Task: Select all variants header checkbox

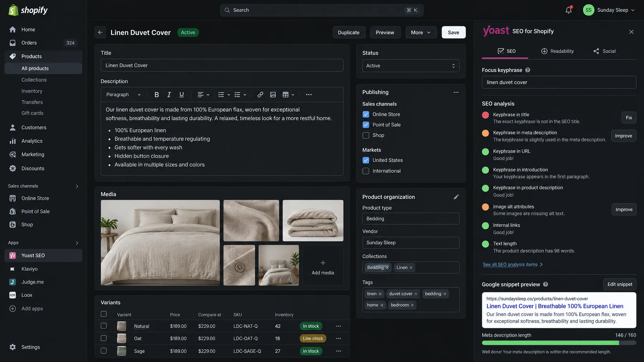Action: coord(104,314)
